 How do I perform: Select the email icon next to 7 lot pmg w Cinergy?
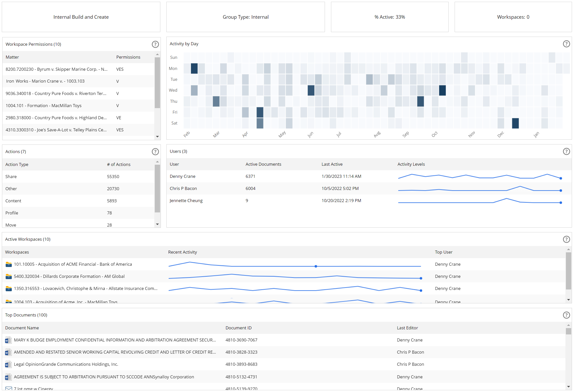pyautogui.click(x=8, y=388)
